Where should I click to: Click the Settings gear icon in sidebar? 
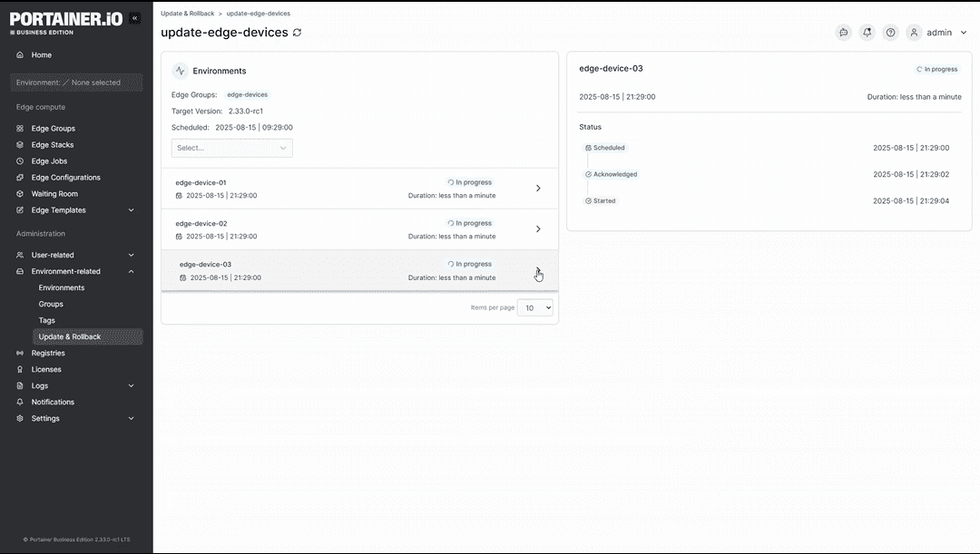(x=20, y=419)
